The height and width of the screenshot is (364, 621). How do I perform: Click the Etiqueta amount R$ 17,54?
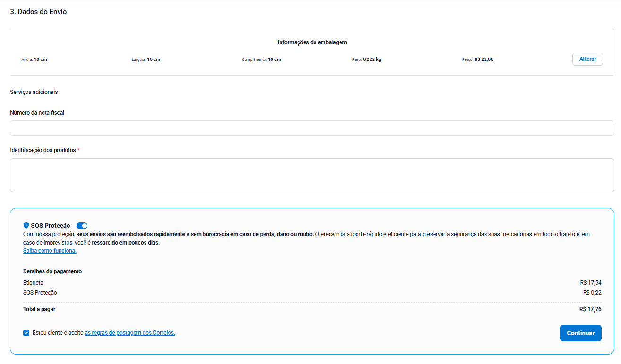pyautogui.click(x=591, y=283)
